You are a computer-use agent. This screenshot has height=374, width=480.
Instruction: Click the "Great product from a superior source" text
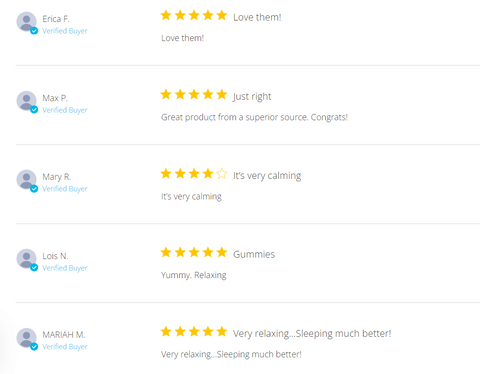tap(234, 117)
